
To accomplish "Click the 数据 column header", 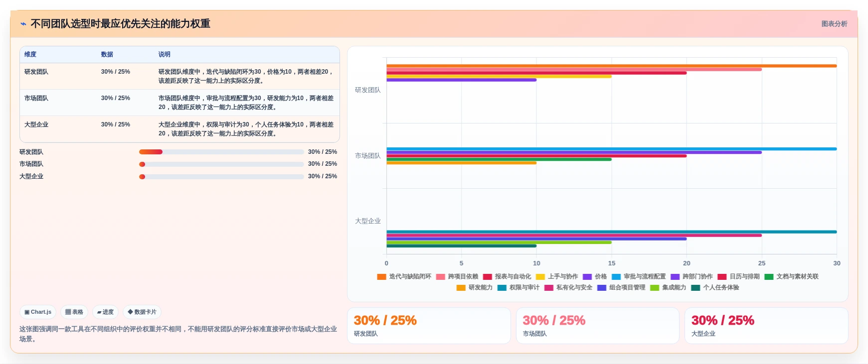I will [107, 55].
